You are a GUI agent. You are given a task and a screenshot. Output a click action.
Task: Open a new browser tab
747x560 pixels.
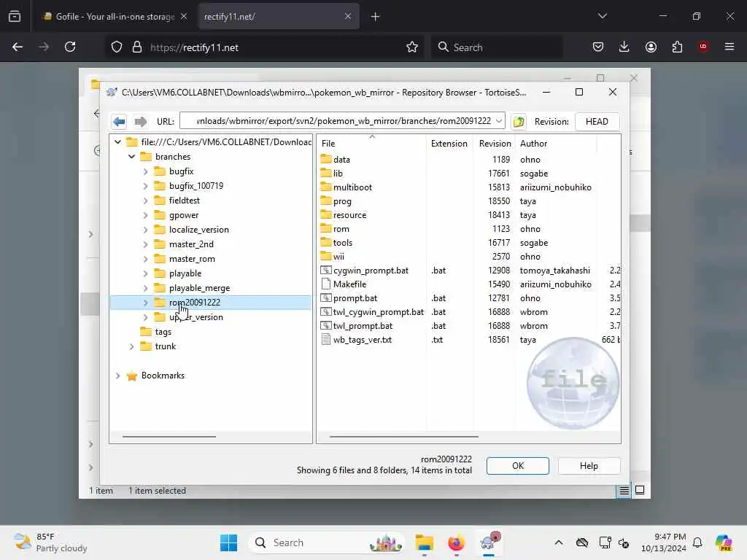pos(376,17)
